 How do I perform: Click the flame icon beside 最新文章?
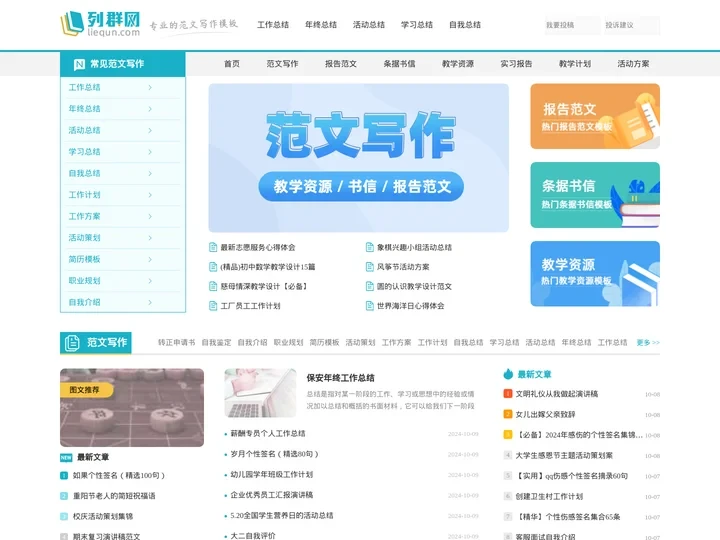click(508, 374)
